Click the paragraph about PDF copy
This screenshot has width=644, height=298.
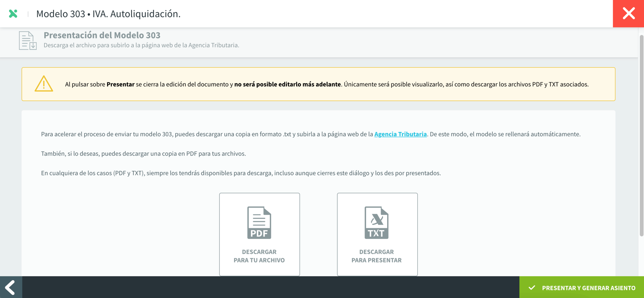(143, 154)
